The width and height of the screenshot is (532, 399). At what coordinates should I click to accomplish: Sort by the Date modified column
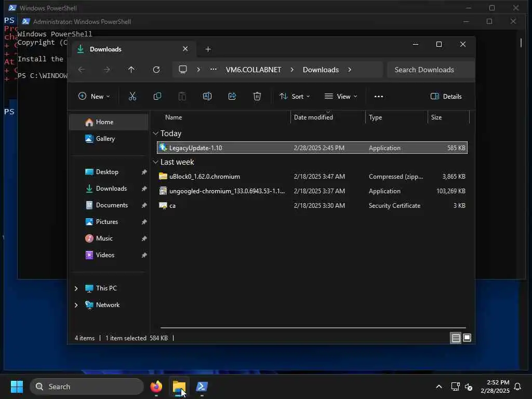[x=328, y=117]
